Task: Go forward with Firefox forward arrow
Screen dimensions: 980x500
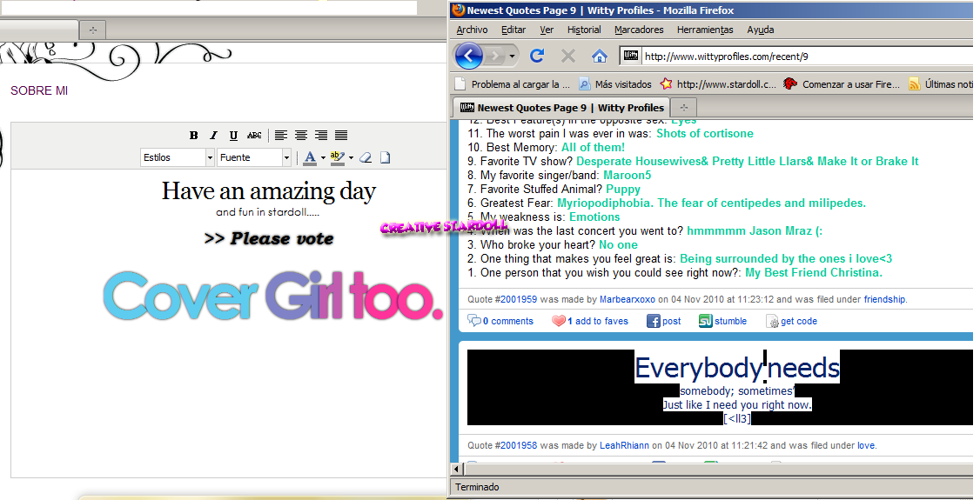Action: coord(495,57)
